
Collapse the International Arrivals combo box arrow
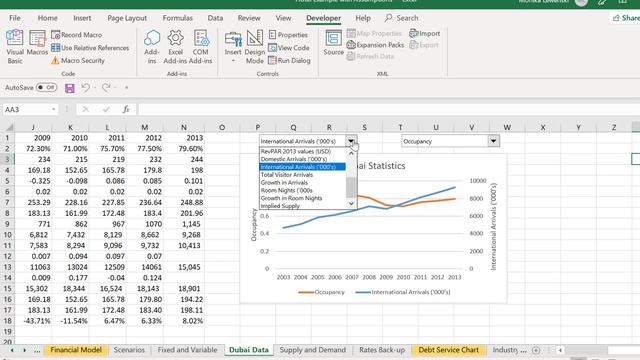(351, 141)
